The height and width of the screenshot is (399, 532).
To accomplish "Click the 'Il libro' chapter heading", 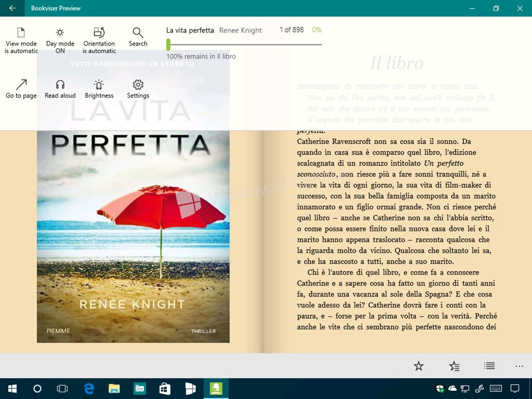I will (x=396, y=63).
